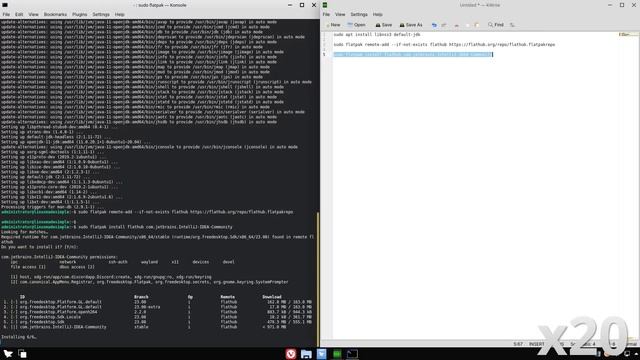Undo the last edit with the blue arrow icon
Screen dimensions: 640x360
tap(434, 25)
